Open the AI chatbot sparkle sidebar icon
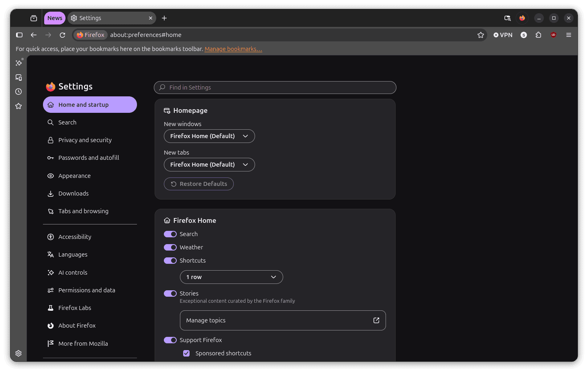 pos(18,63)
